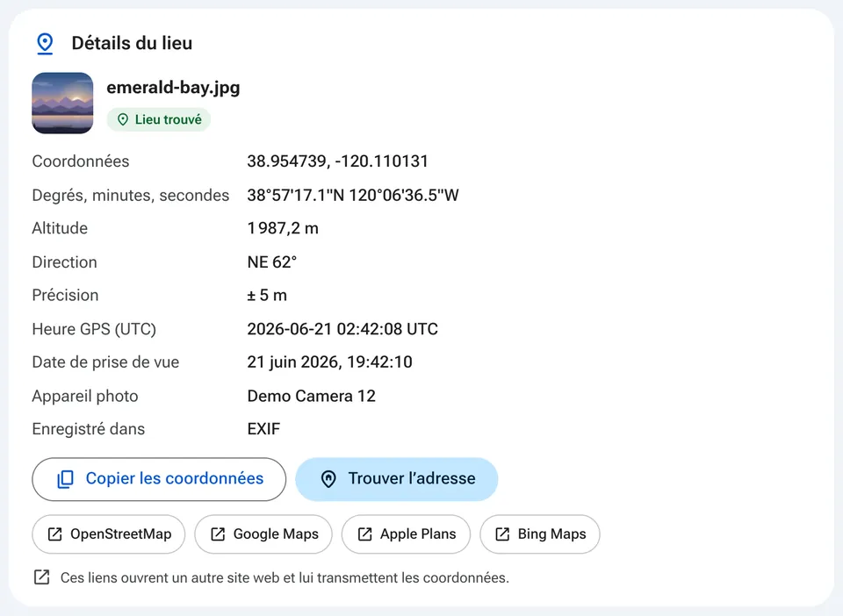This screenshot has width=843, height=616.
Task: Click the direction value NE 62°
Action: [272, 262]
